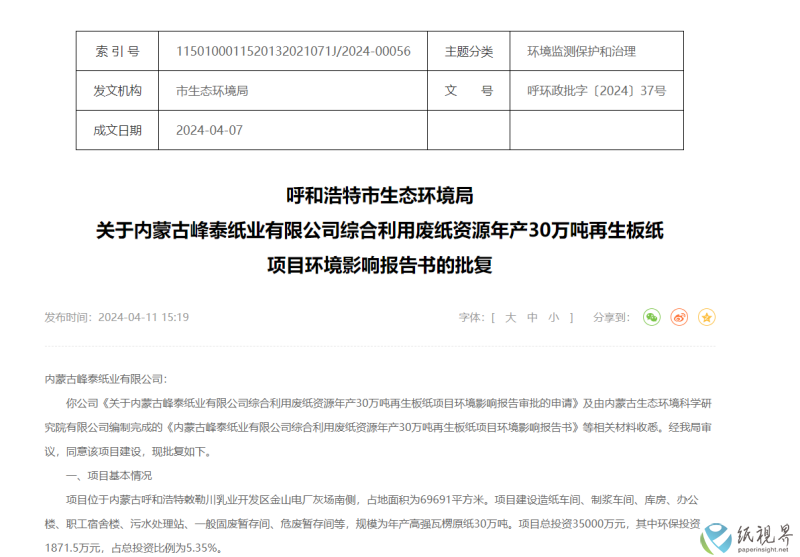This screenshot has width=800, height=557.
Task: Click the 主题分类 label cell
Action: point(468,51)
